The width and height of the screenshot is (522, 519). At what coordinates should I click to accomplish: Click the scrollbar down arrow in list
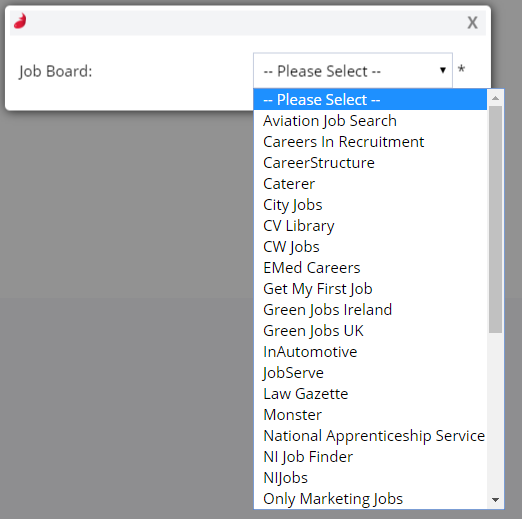point(495,499)
